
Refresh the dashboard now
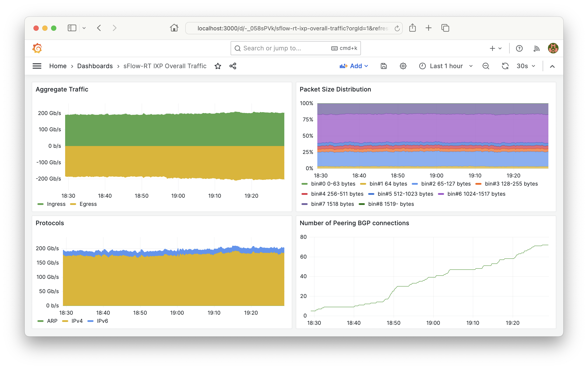[x=505, y=66]
